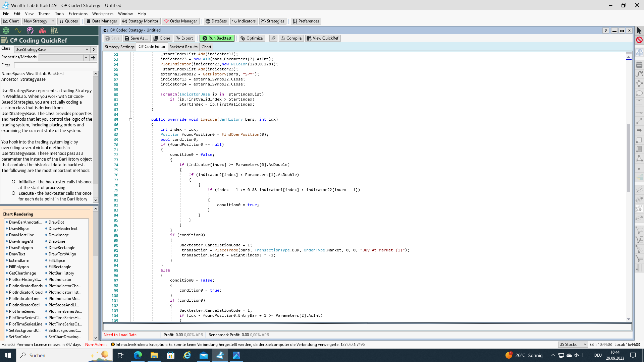Select the right arrow drawing tool
The width and height of the screenshot is (644, 362).
[639, 130]
